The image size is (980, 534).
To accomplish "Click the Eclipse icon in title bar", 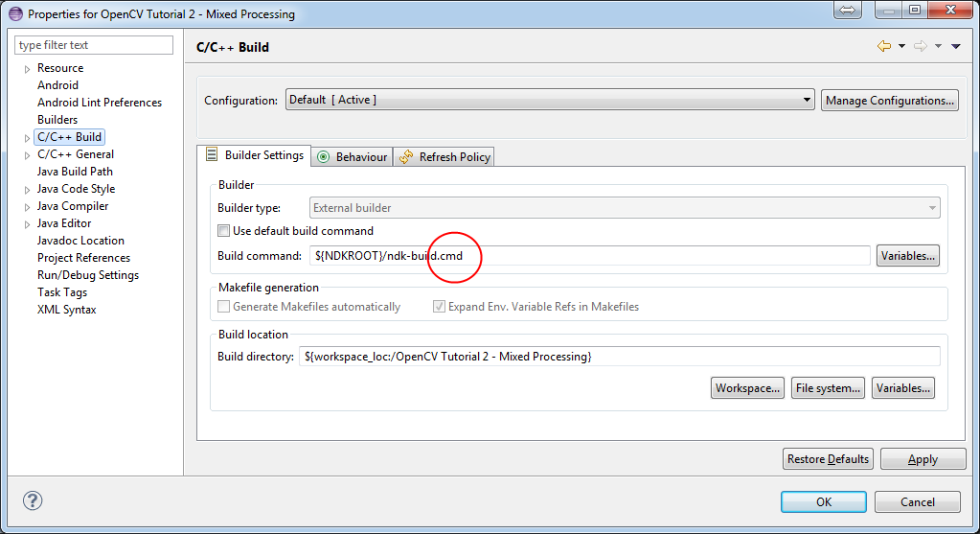I will pyautogui.click(x=14, y=14).
